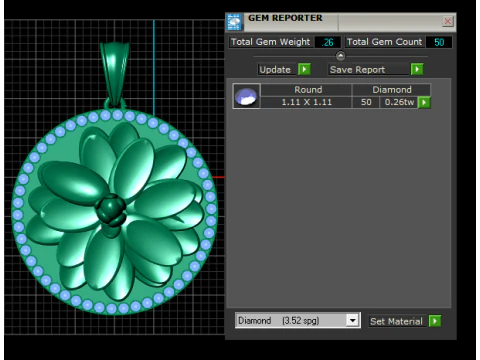Click the green arrow next to Set Material
The height and width of the screenshot is (360, 480).
point(435,321)
